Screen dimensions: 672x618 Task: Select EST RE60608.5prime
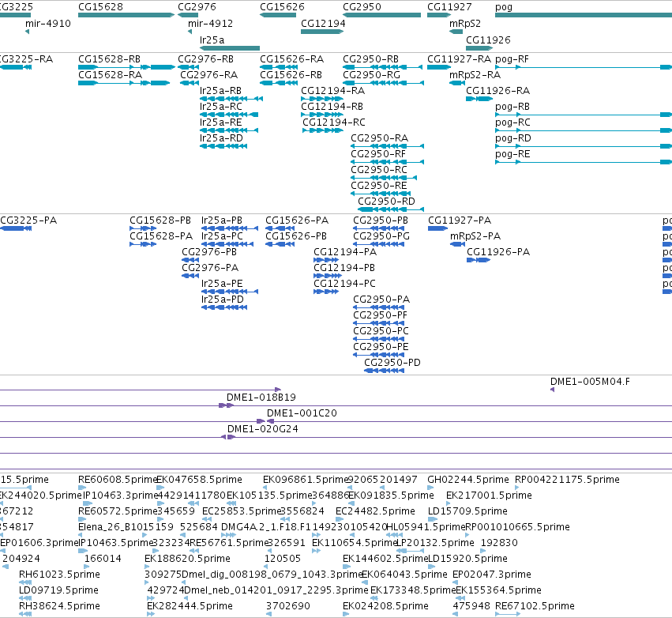(118, 480)
